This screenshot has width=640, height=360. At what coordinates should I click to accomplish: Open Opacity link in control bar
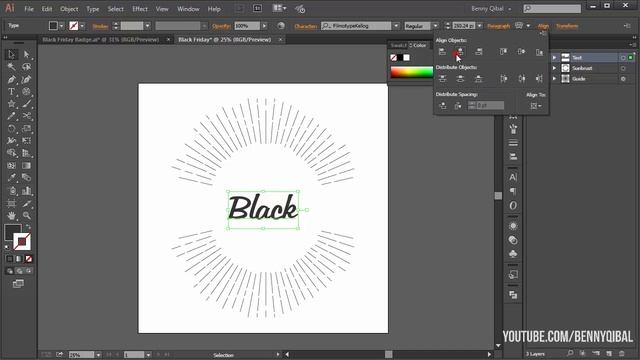(x=221, y=26)
